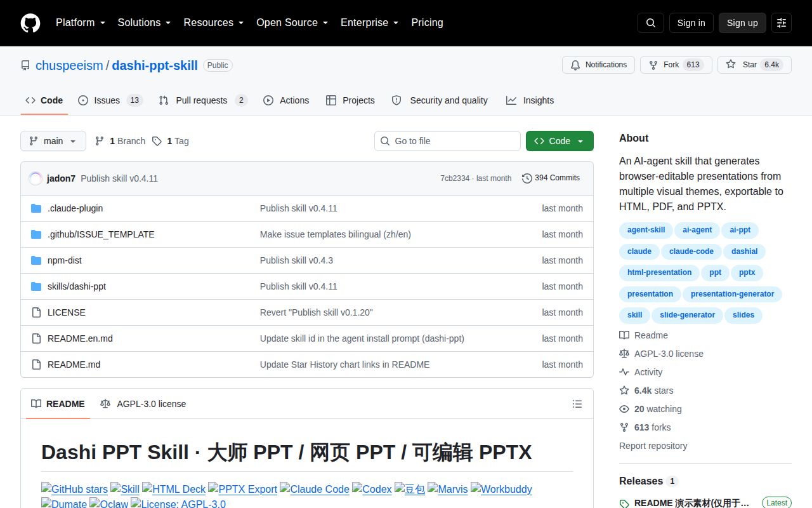Screen dimensions: 812x508
Task: Click jadon7's avatar image
Action: pyautogui.click(x=36, y=178)
